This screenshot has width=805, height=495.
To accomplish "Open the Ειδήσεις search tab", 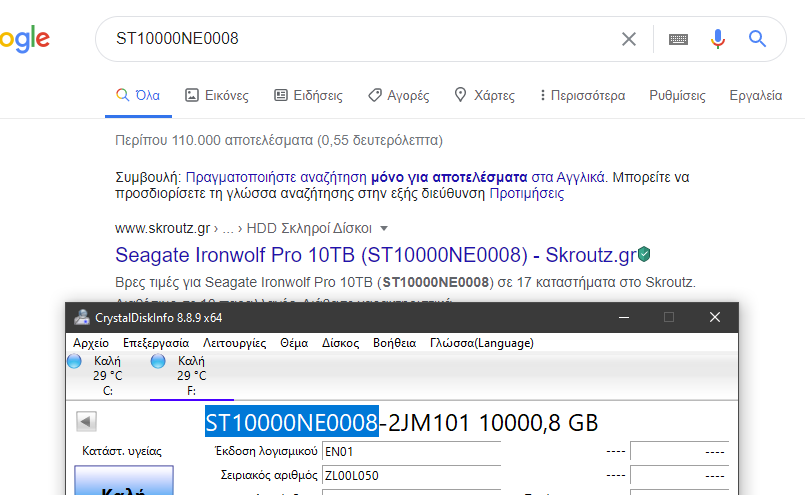I will click(308, 96).
